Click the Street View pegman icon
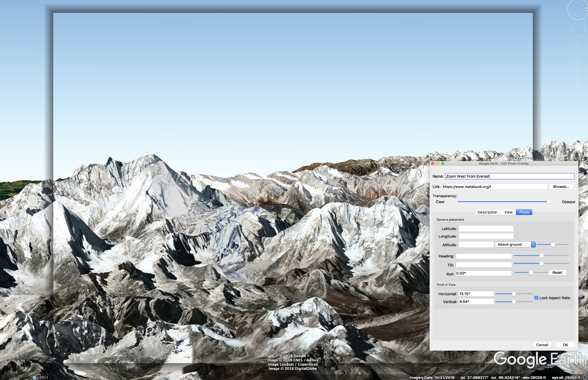The image size is (588, 380). [578, 45]
